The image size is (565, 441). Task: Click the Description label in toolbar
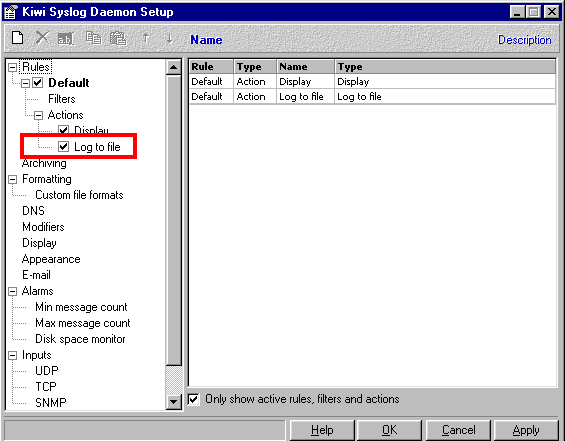(525, 40)
